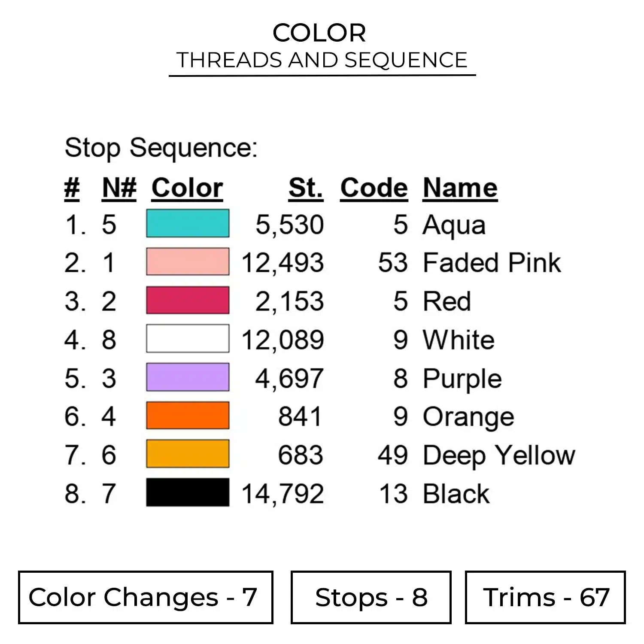The height and width of the screenshot is (644, 644).
Task: Click the Stops - 8 box
Action: (x=371, y=597)
